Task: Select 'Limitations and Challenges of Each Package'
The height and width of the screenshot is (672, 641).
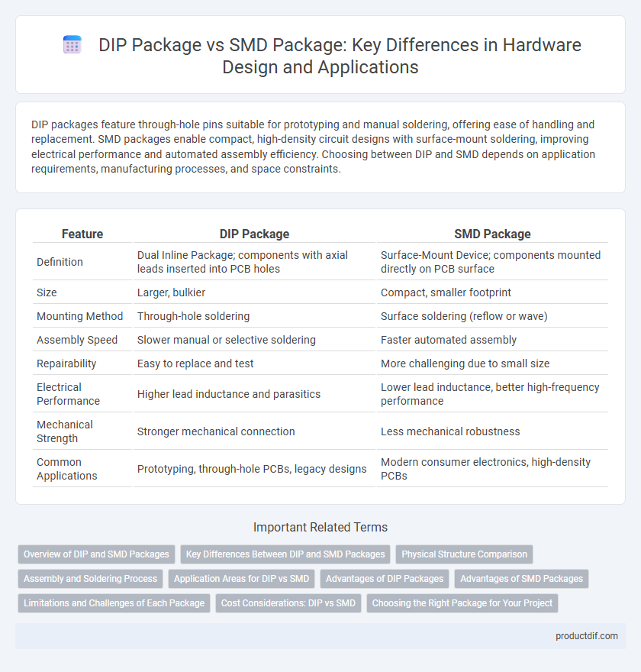Action: pyautogui.click(x=114, y=603)
